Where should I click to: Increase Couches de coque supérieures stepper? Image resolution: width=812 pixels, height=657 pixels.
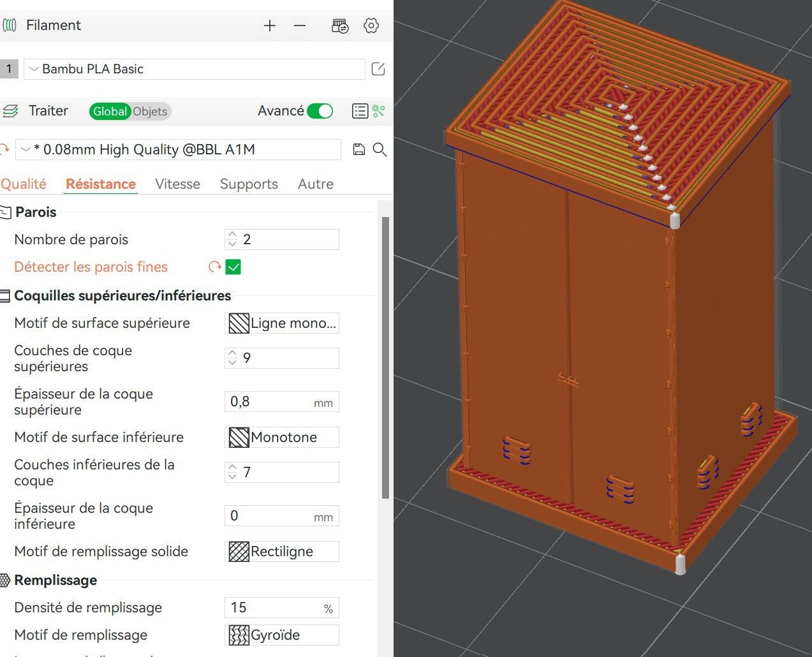232,353
